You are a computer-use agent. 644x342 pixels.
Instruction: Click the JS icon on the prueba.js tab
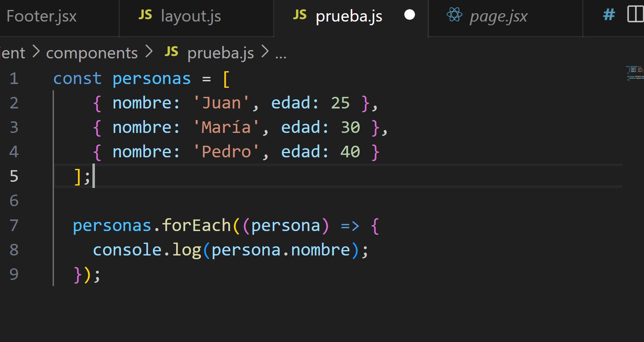pyautogui.click(x=299, y=14)
